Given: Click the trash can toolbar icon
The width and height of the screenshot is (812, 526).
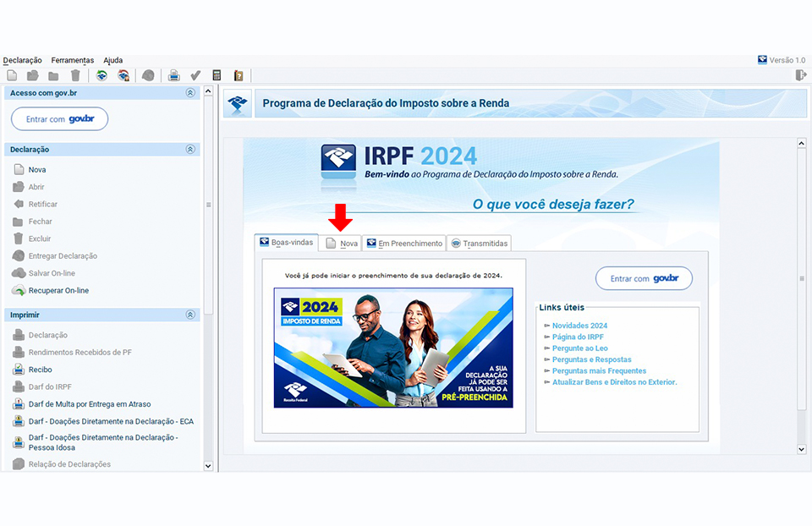Looking at the screenshot, I should [x=75, y=75].
